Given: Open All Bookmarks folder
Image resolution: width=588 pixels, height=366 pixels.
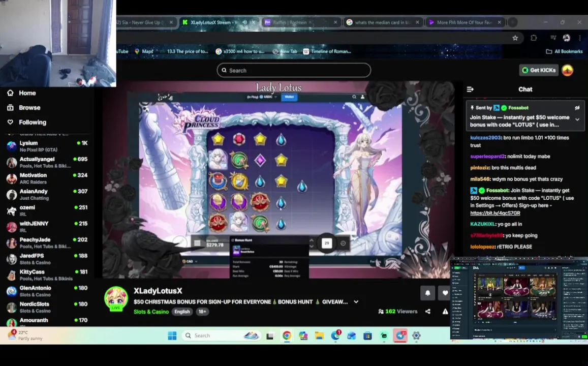Looking at the screenshot, I should pos(564,51).
